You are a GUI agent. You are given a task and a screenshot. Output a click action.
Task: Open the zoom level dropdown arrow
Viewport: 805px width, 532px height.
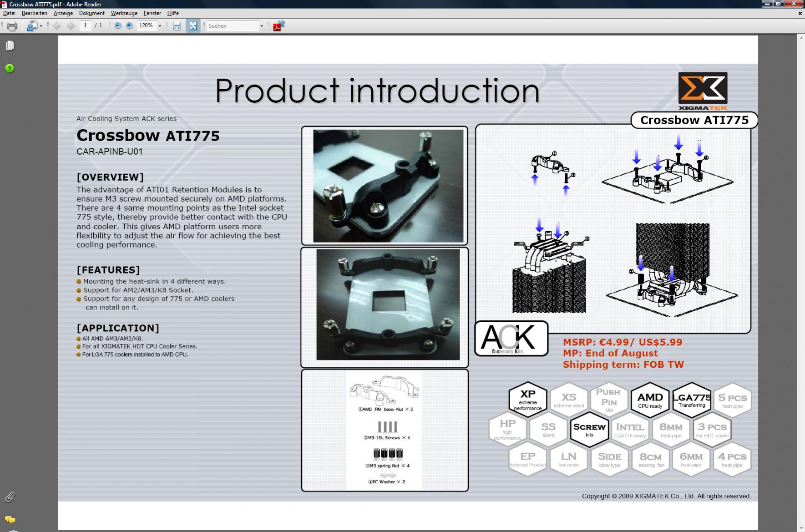[x=160, y=26]
